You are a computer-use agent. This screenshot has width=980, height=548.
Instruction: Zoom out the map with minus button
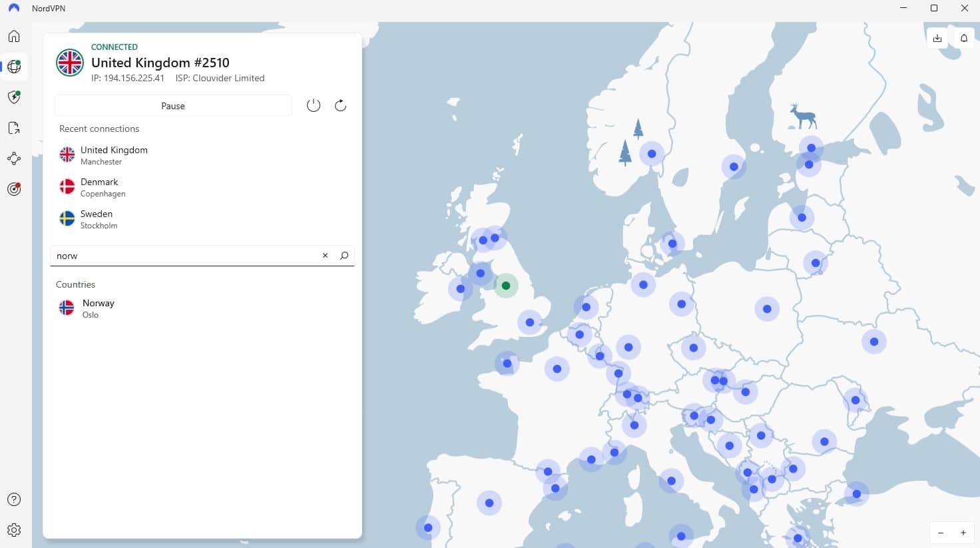coord(941,533)
